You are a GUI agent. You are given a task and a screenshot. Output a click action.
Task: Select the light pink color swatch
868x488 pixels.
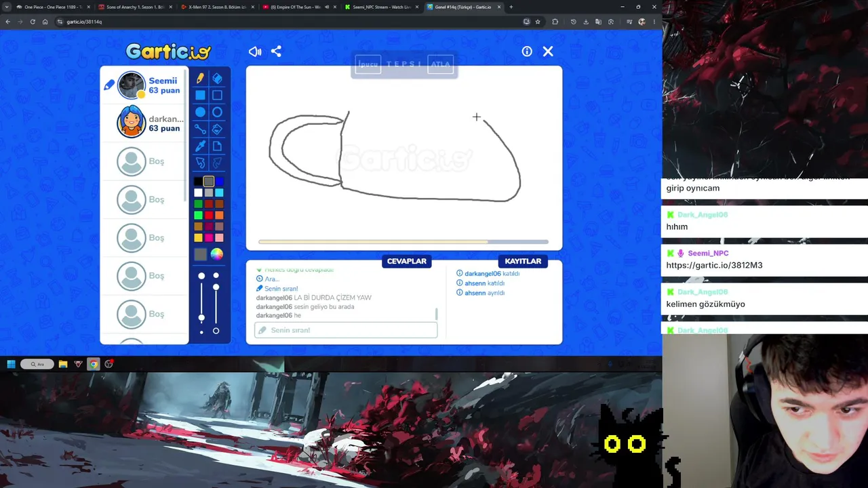219,238
